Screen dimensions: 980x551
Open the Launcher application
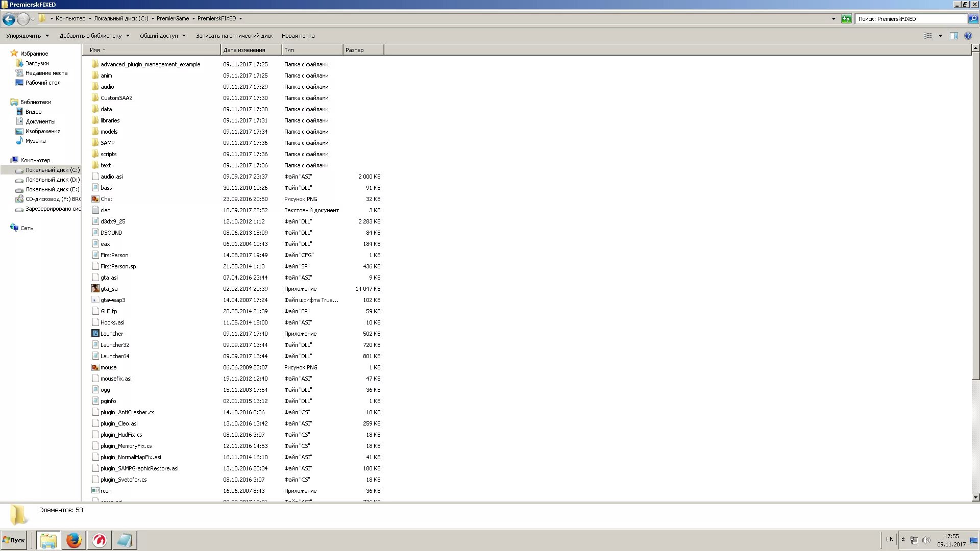click(112, 333)
